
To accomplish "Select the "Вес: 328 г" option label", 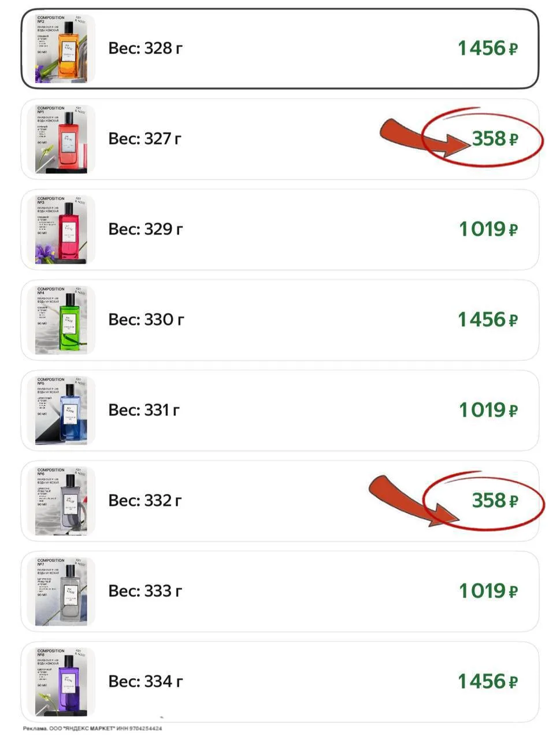I will [x=145, y=49].
